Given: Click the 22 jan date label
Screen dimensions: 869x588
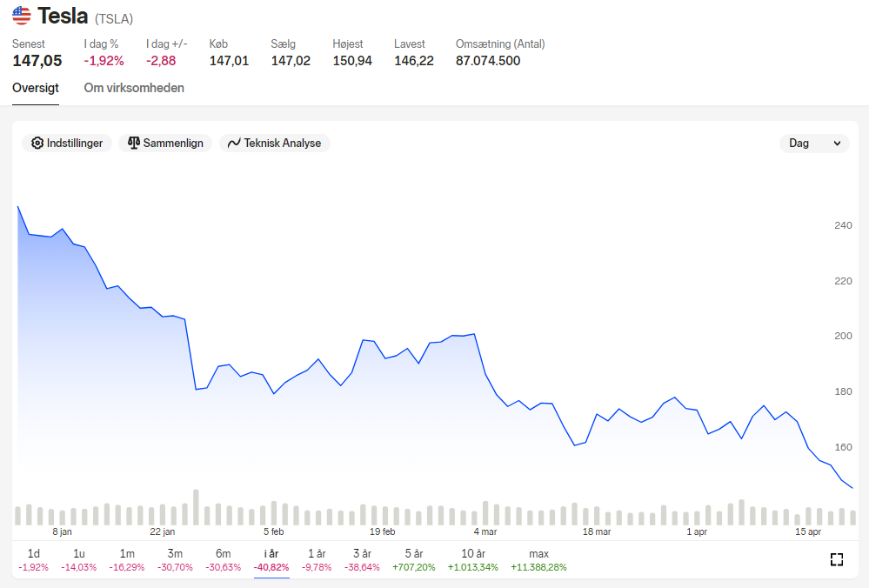Looking at the screenshot, I should point(163,531).
